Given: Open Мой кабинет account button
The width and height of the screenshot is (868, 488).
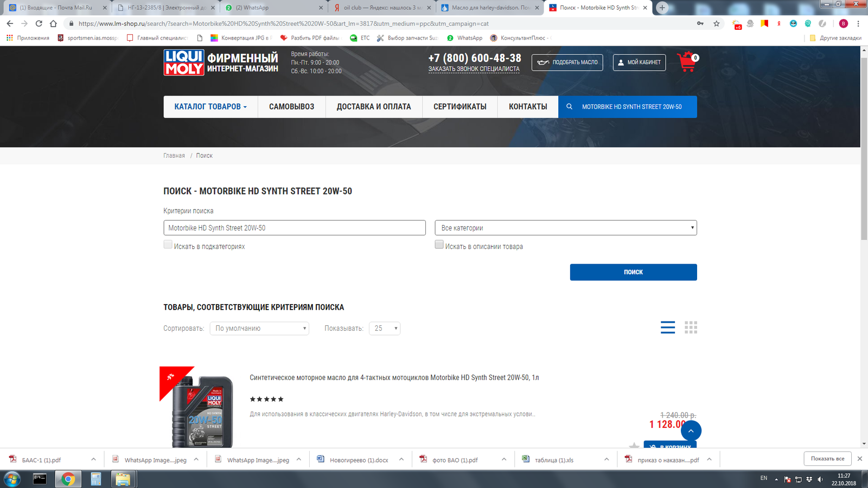Looking at the screenshot, I should [639, 62].
